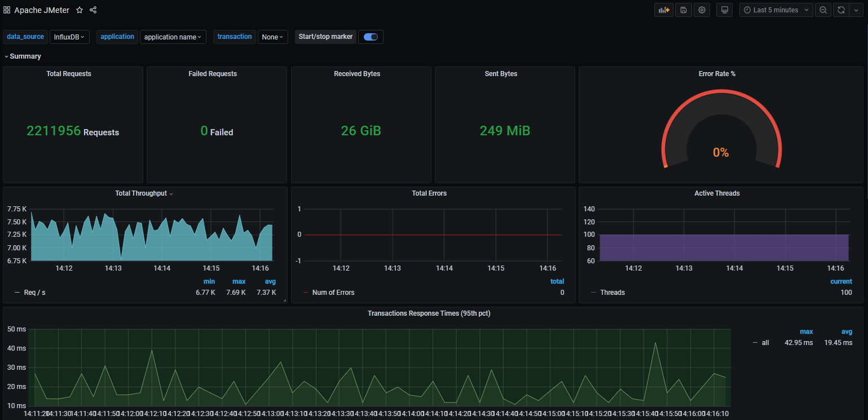
Task: Open the auto-refresh interval selector
Action: pyautogui.click(x=856, y=10)
